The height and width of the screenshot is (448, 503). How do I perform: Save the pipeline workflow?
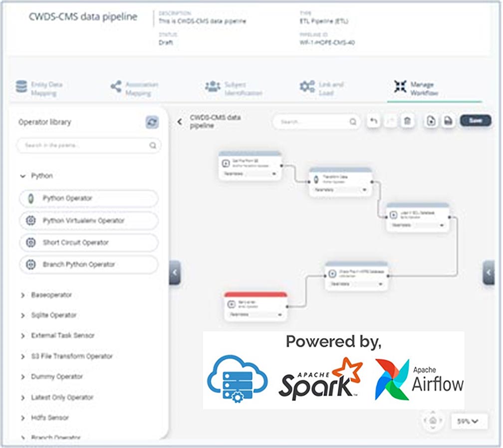tap(476, 120)
